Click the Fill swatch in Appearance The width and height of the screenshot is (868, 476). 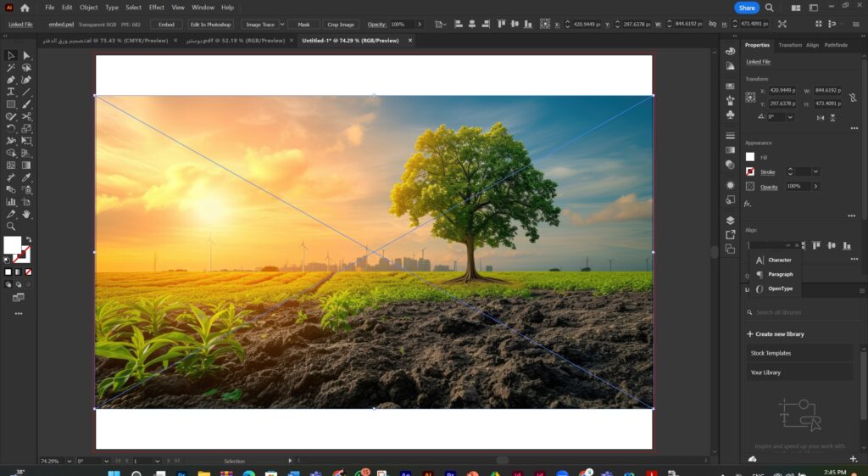coord(750,157)
